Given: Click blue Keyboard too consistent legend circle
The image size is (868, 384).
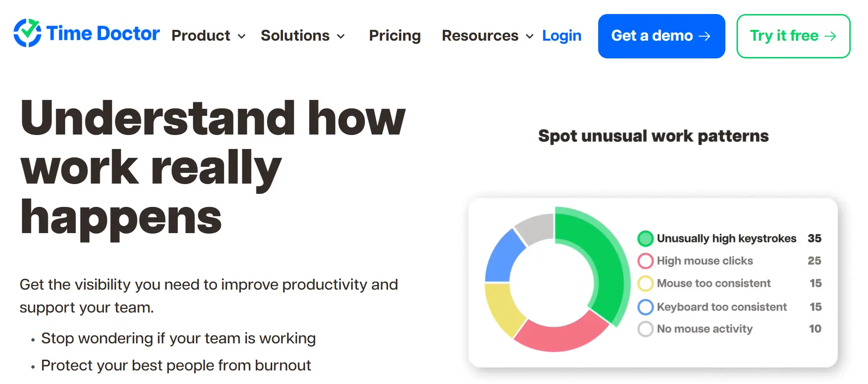Looking at the screenshot, I should coord(645,307).
